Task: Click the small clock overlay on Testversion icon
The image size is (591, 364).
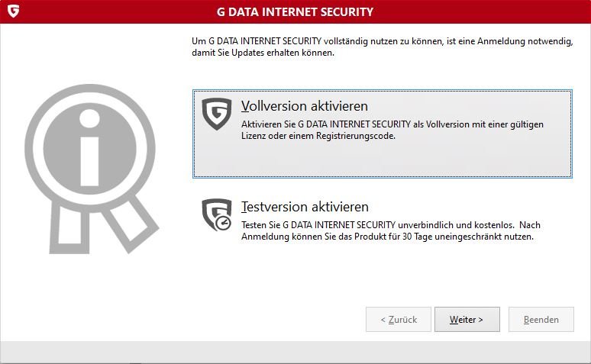Action: [x=223, y=224]
